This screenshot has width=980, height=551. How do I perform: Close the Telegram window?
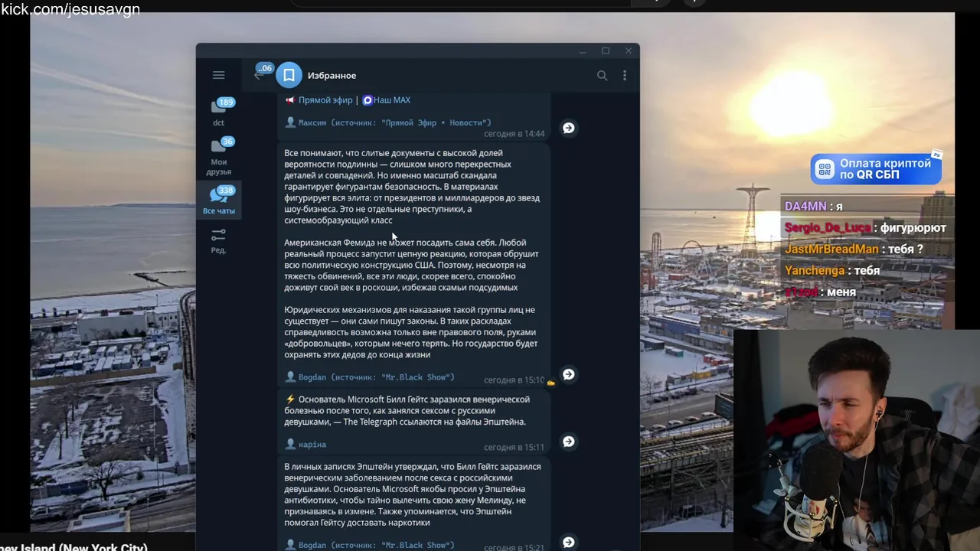pyautogui.click(x=629, y=51)
